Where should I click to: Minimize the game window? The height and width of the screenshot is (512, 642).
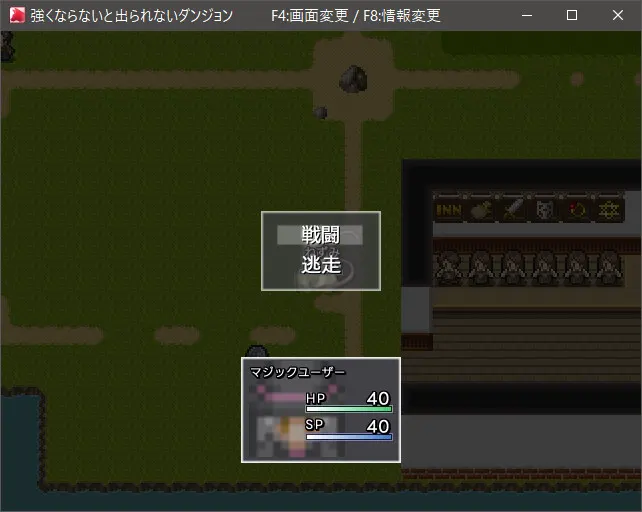point(527,16)
